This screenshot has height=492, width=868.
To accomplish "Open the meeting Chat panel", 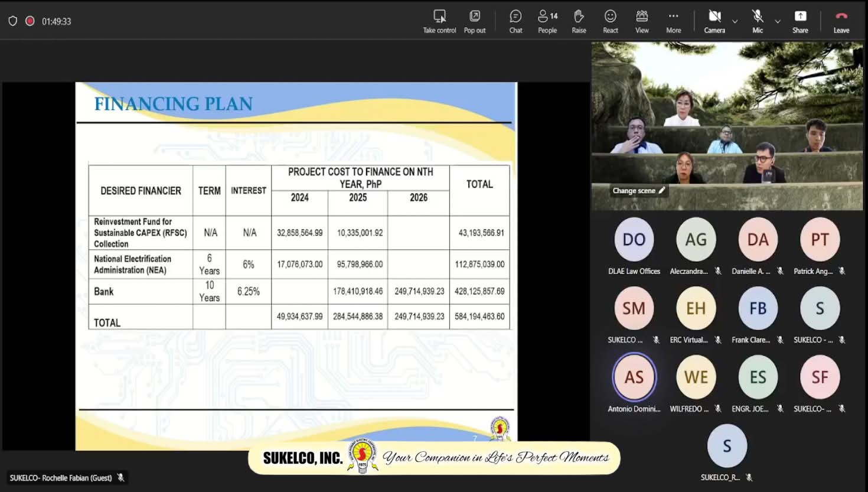I will click(515, 21).
